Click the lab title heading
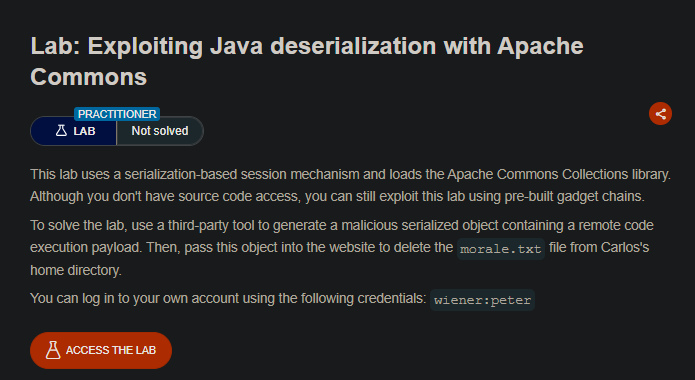Image resolution: width=695 pixels, height=380 pixels. click(x=307, y=61)
